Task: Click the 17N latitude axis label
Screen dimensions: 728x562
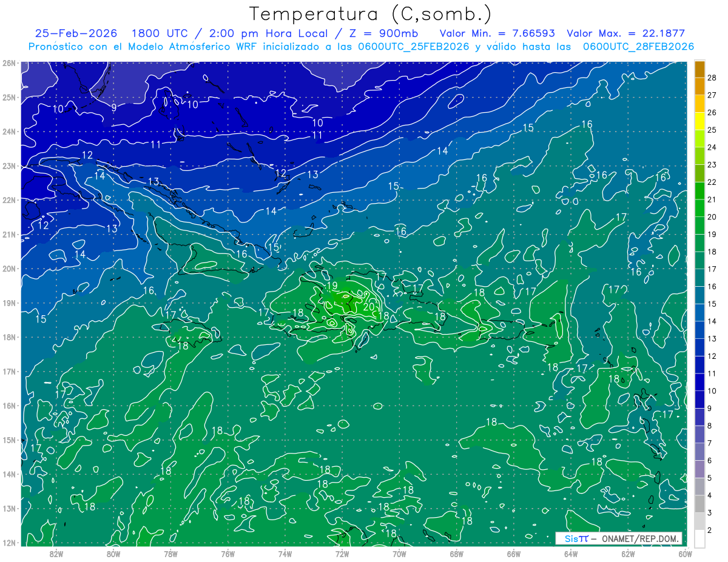Action: click(x=8, y=371)
